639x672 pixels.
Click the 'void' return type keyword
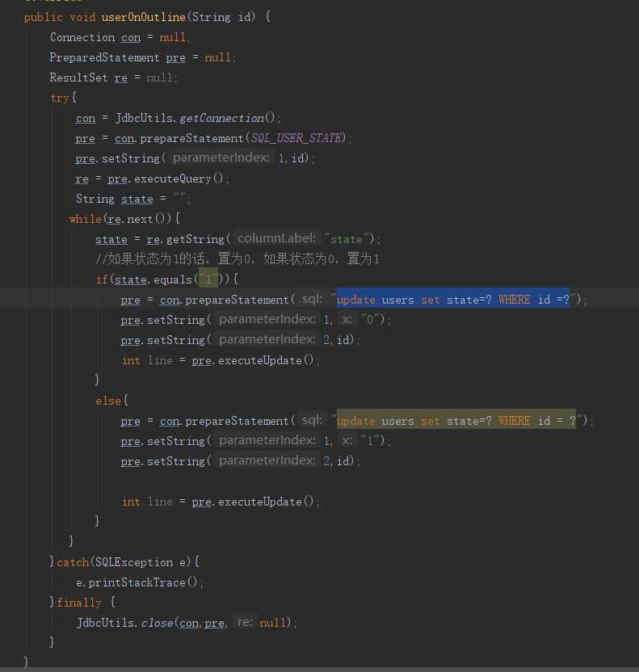point(82,17)
